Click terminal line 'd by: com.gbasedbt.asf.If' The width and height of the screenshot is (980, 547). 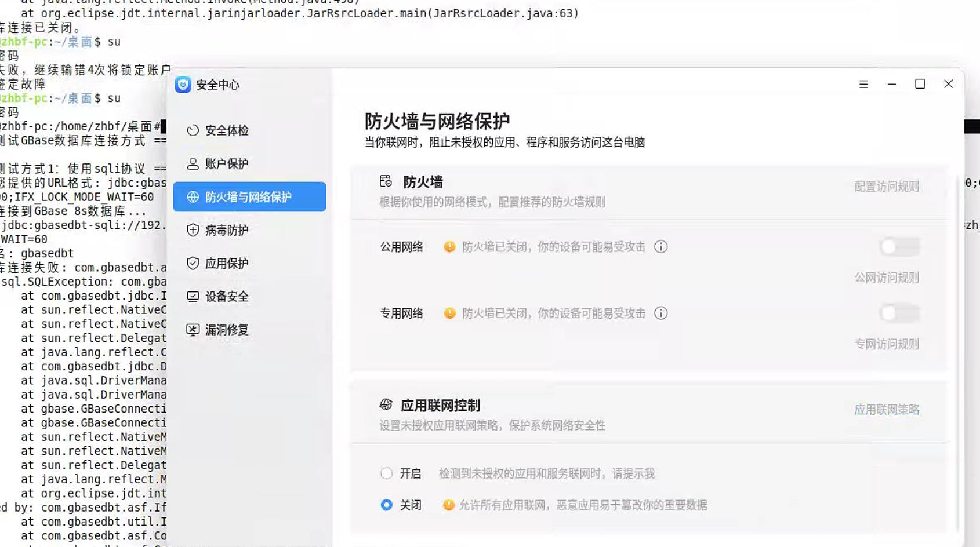coord(84,508)
